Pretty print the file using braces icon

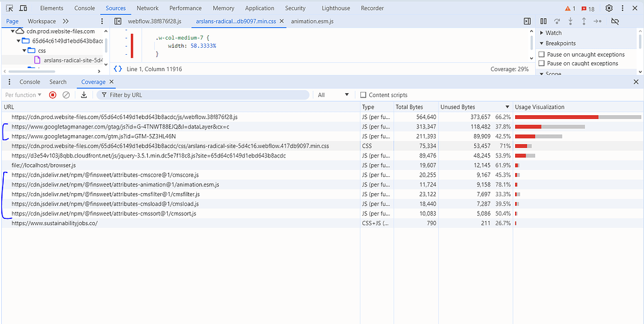[118, 69]
